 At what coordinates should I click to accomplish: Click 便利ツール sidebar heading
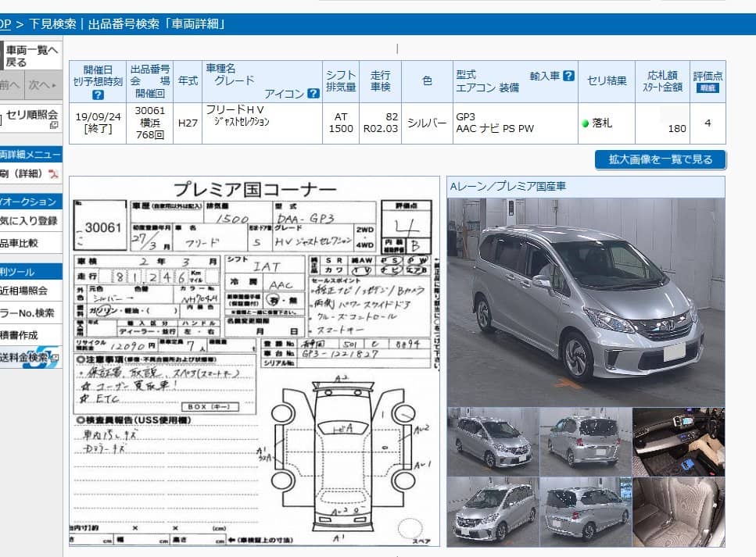pyautogui.click(x=30, y=272)
